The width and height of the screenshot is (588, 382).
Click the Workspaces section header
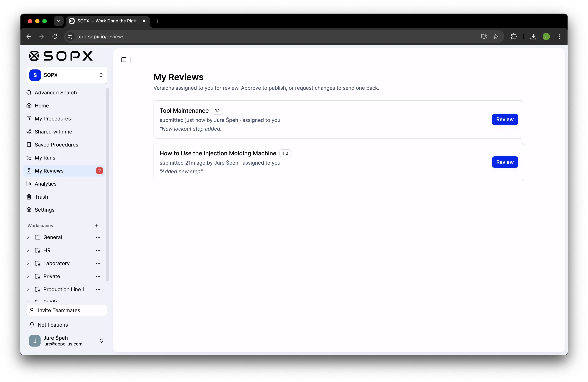(x=40, y=226)
